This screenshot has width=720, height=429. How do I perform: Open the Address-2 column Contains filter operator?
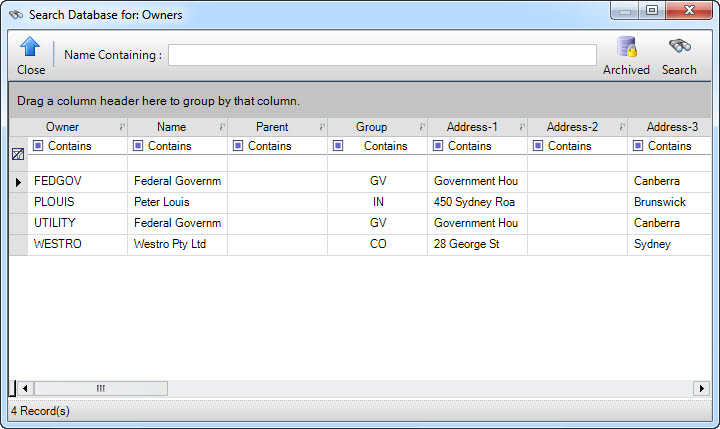[538, 146]
